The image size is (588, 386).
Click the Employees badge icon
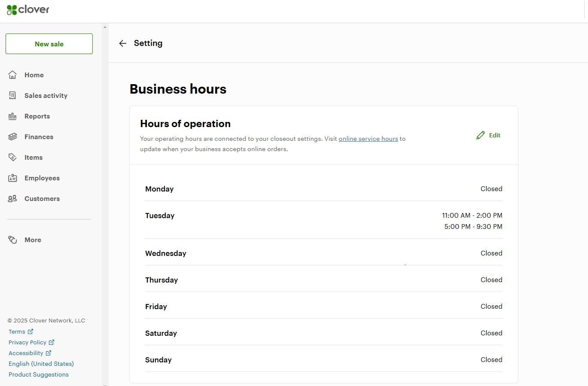(x=12, y=178)
